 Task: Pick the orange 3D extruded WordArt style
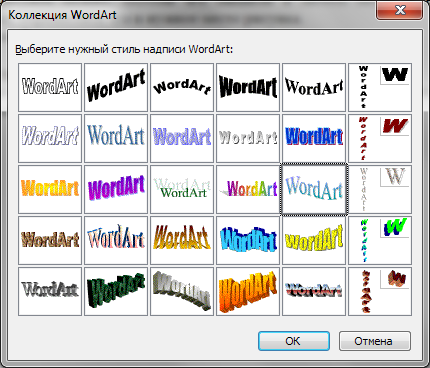click(x=248, y=291)
